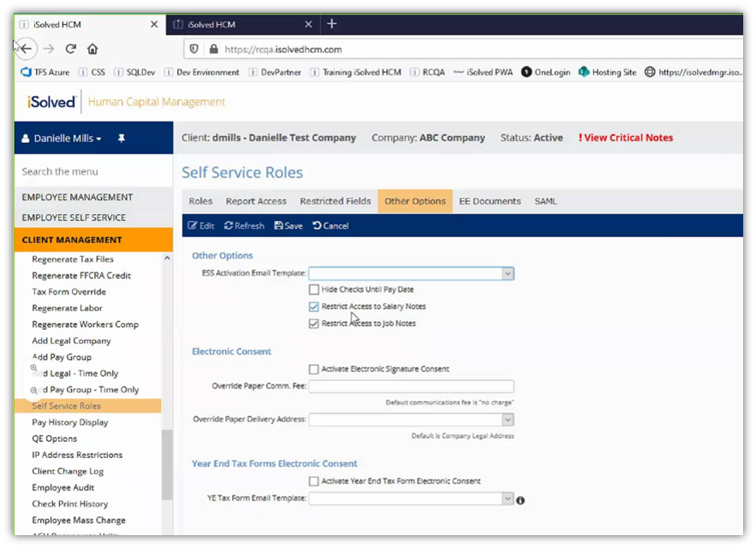This screenshot has height=548, width=756.
Task: Open Add Legal Company menu item
Action: tap(71, 341)
